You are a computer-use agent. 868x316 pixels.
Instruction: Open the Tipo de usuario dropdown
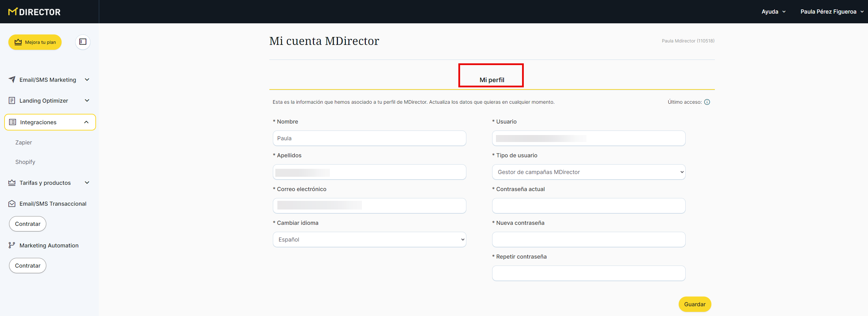pyautogui.click(x=588, y=172)
